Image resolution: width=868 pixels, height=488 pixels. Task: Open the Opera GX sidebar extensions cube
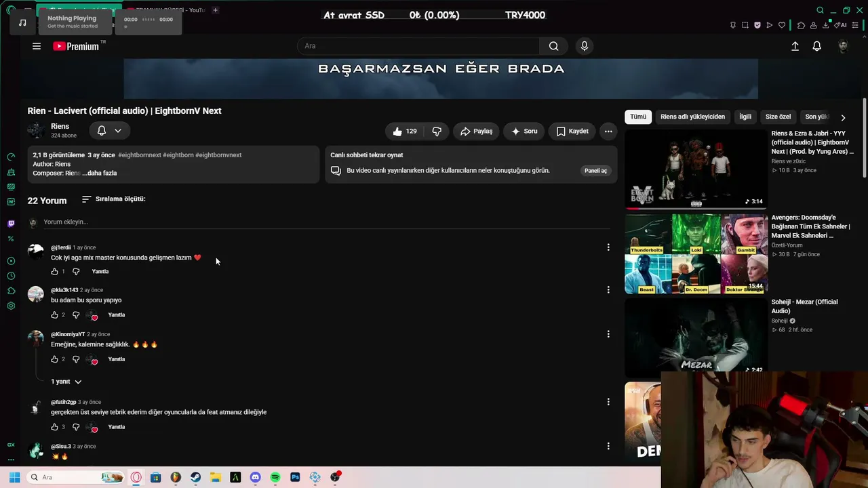click(x=11, y=291)
